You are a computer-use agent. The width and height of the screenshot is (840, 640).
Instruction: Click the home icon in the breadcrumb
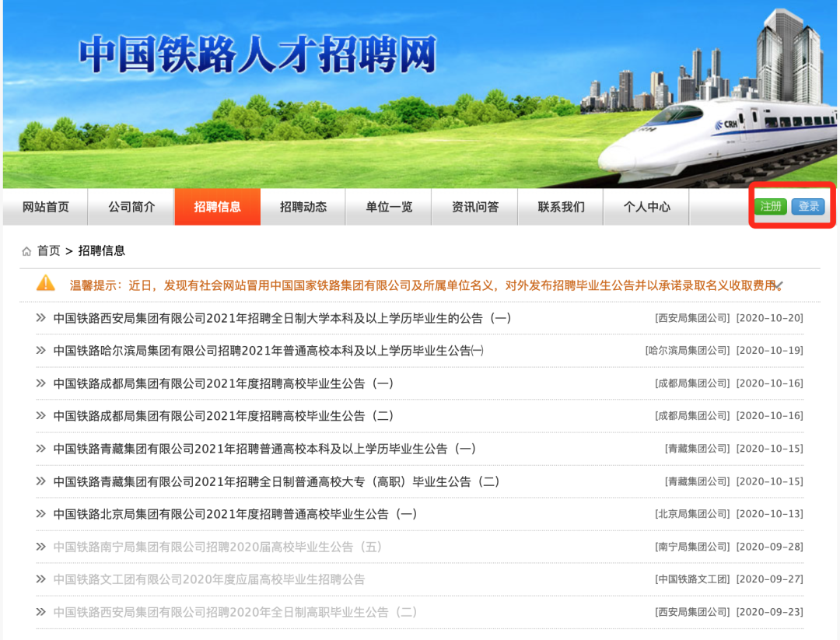click(26, 251)
